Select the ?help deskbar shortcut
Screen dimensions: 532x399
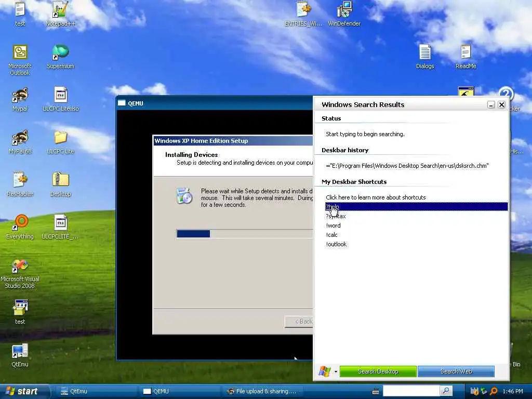pos(417,207)
